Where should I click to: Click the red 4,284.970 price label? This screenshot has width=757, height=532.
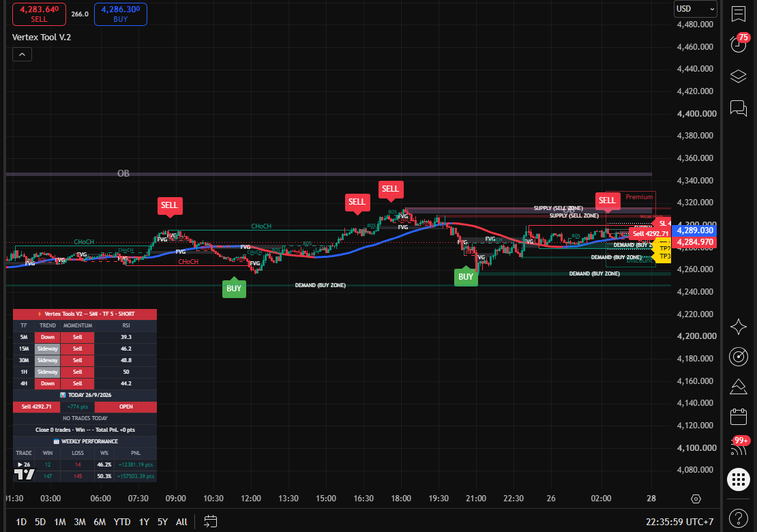pos(694,242)
